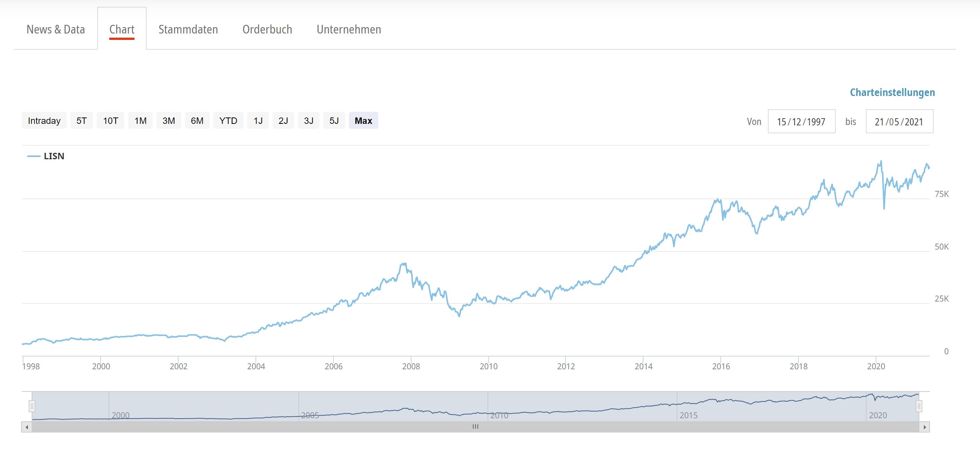Grab the right navigator range handle
The image size is (980, 451).
[x=919, y=407]
